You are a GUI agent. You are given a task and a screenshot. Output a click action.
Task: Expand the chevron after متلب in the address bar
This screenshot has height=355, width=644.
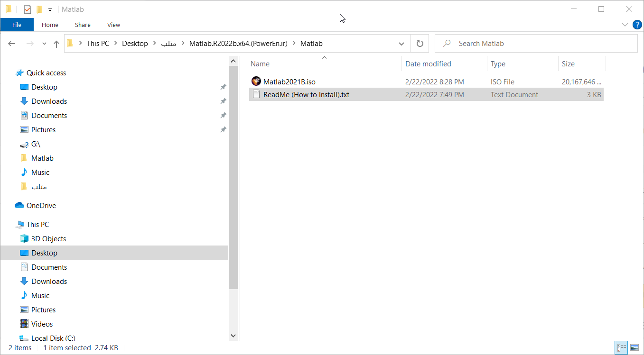[183, 44]
